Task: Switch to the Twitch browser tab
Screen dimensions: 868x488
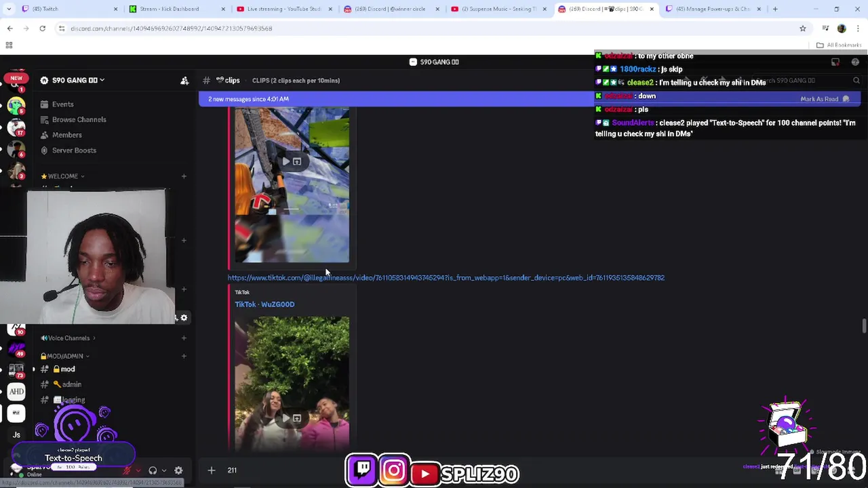Action: [68, 9]
